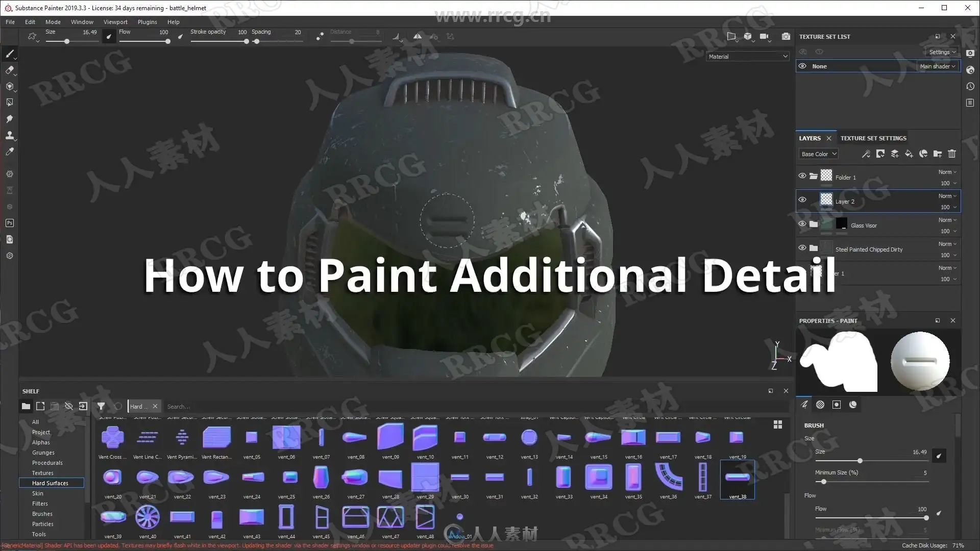Click the Flow slider in top toolbar
The image size is (980, 551).
click(x=144, y=41)
